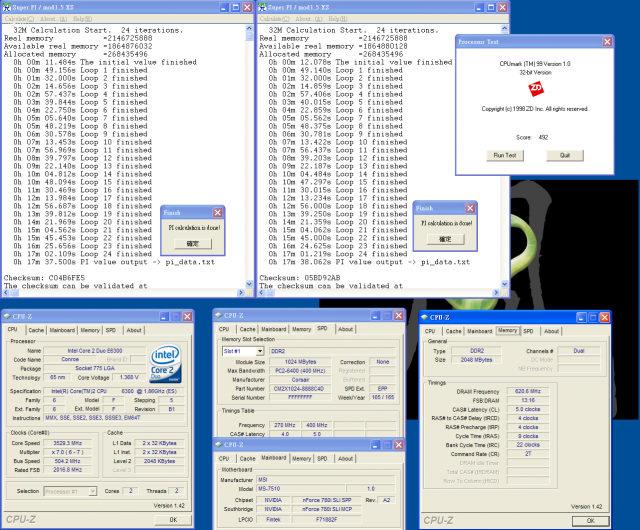Click OK in the CPU-Z Memory window
This screenshot has height=530, width=640.
(591, 521)
